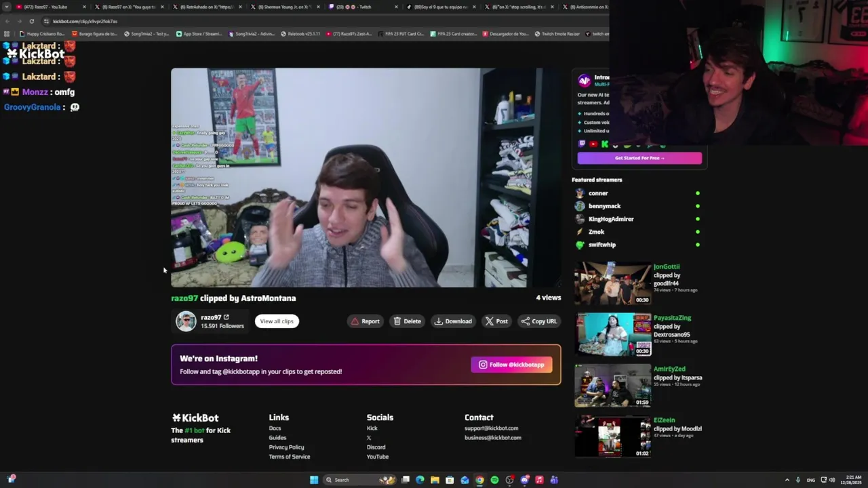Open the Docs footer link
Viewport: 868px width, 488px height.
click(x=275, y=428)
